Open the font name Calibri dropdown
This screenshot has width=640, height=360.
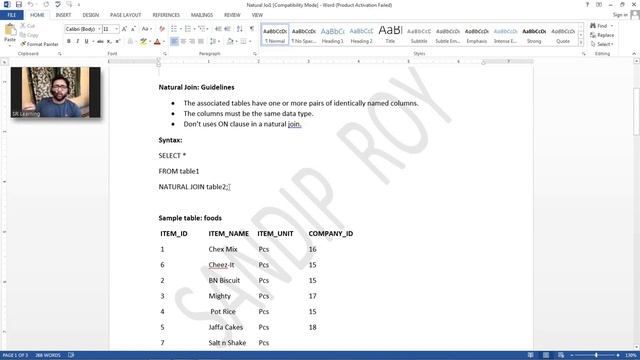[99, 29]
